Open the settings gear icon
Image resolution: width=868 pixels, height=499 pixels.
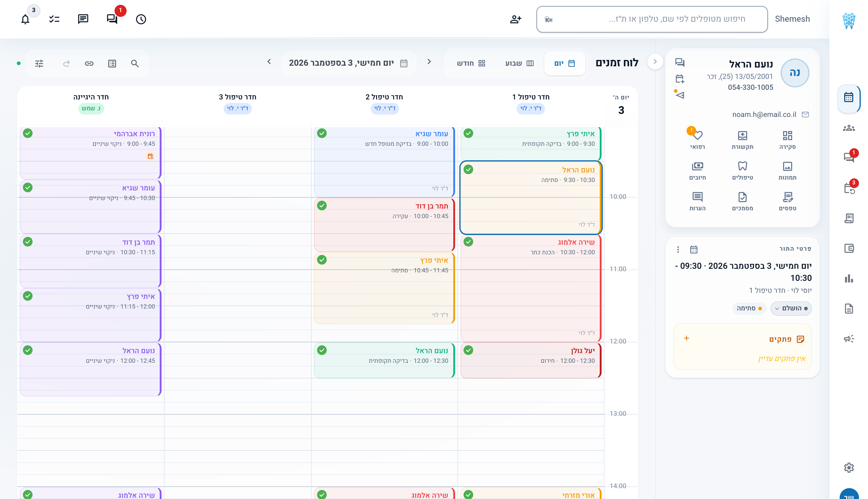pyautogui.click(x=848, y=467)
